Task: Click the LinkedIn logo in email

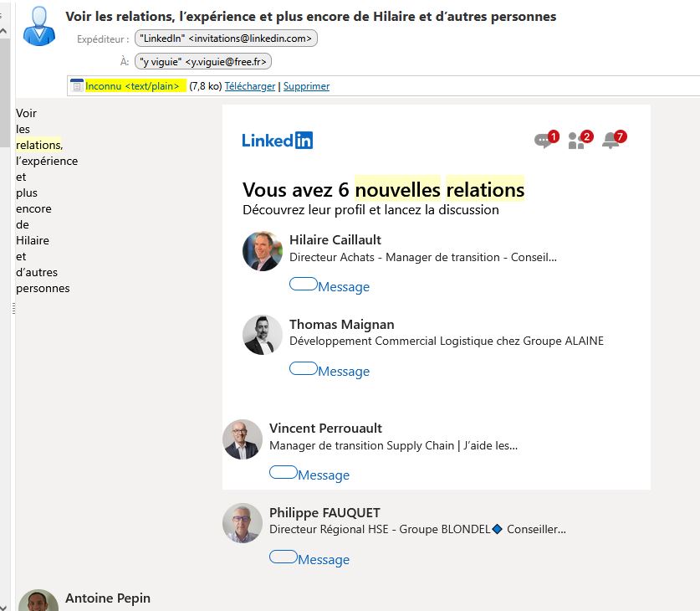Action: [x=277, y=141]
